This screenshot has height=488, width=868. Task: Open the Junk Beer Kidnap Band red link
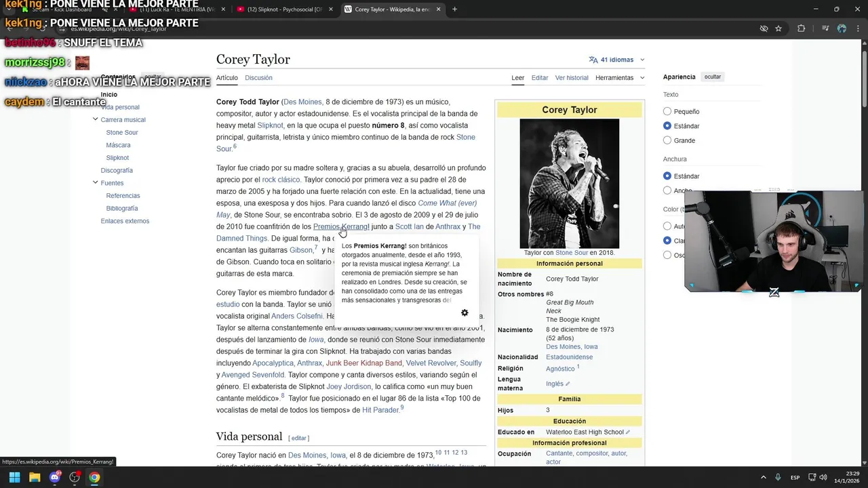click(x=364, y=363)
